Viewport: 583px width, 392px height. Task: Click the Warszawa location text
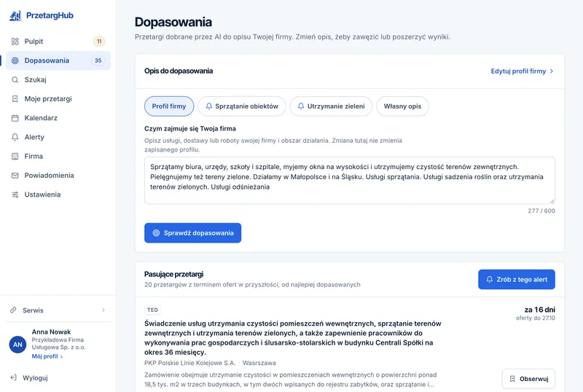[x=259, y=363]
